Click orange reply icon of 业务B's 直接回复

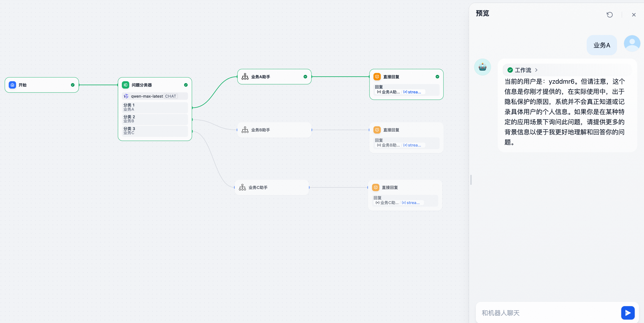pyautogui.click(x=377, y=130)
